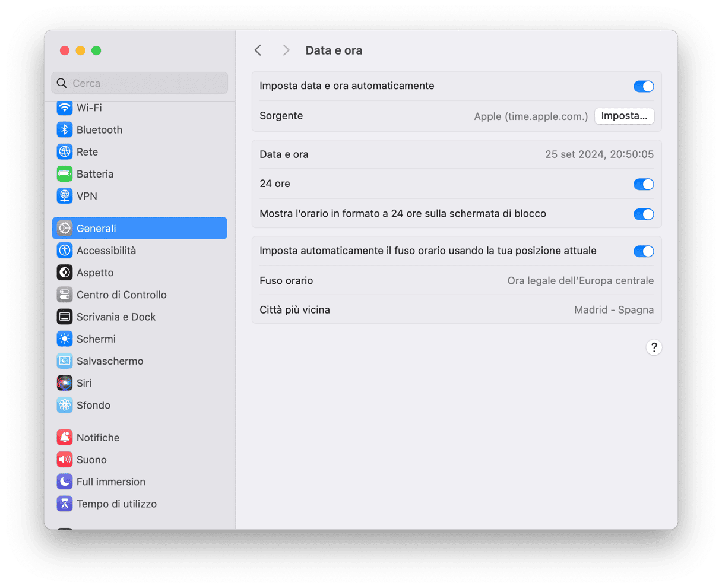Click the VPN icon
Viewport: 722px width, 588px height.
click(65, 195)
